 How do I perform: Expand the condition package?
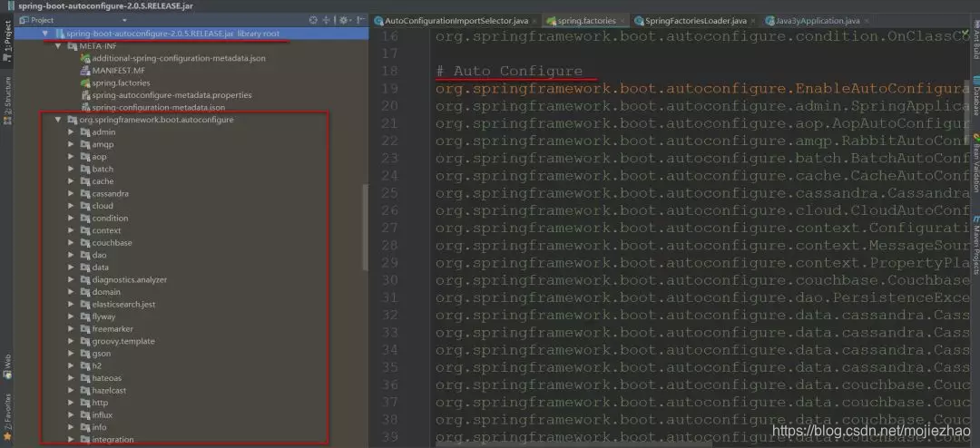tap(71, 218)
